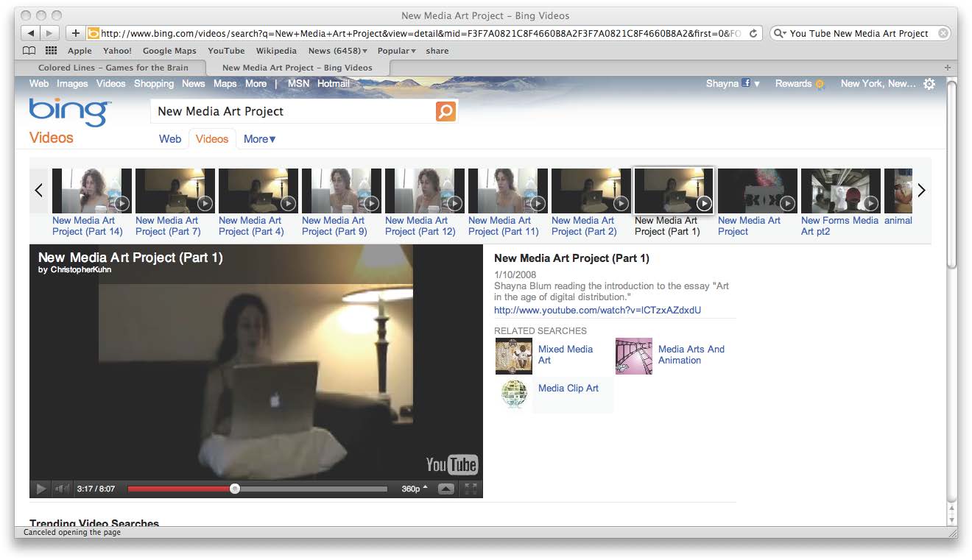Play the video with the play button

pyautogui.click(x=40, y=489)
